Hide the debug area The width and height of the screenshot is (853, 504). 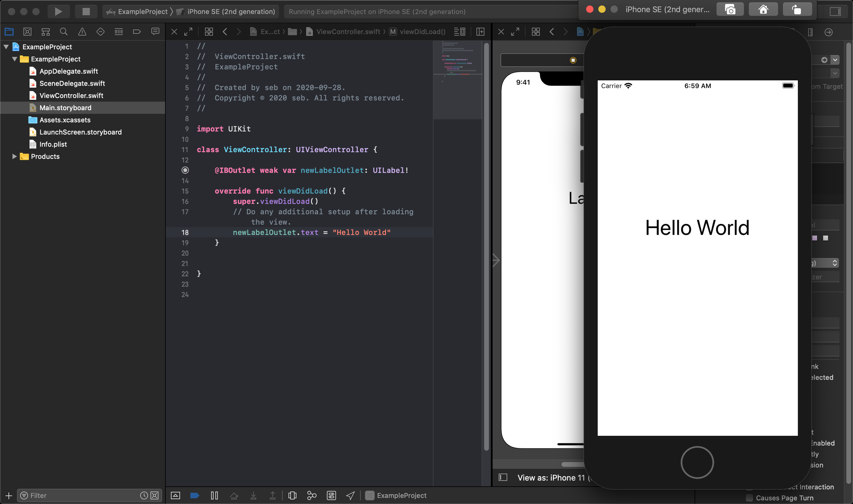[x=175, y=495]
